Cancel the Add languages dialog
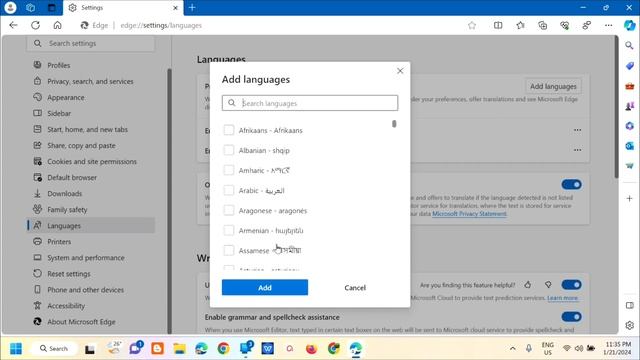640x360 pixels. (355, 287)
